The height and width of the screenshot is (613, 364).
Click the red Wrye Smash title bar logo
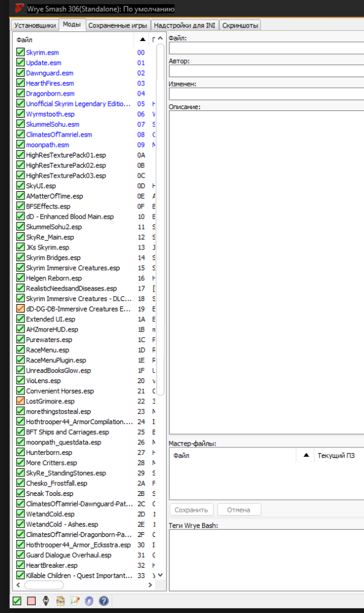(x=19, y=8)
